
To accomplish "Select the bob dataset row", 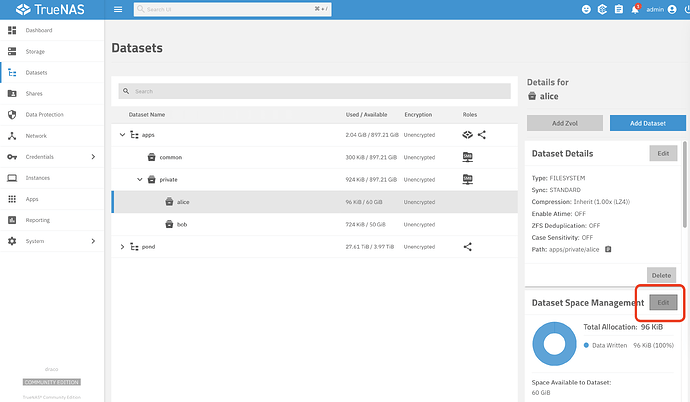I will tap(315, 224).
